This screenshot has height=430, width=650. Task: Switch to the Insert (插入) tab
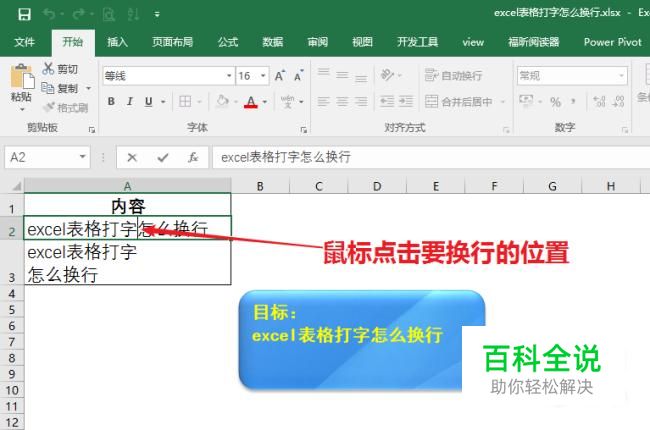pos(117,42)
